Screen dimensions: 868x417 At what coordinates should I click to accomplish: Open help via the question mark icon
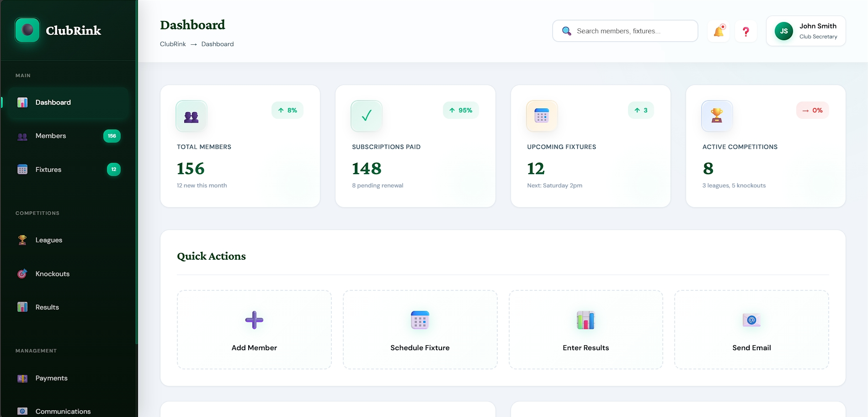[x=746, y=31]
